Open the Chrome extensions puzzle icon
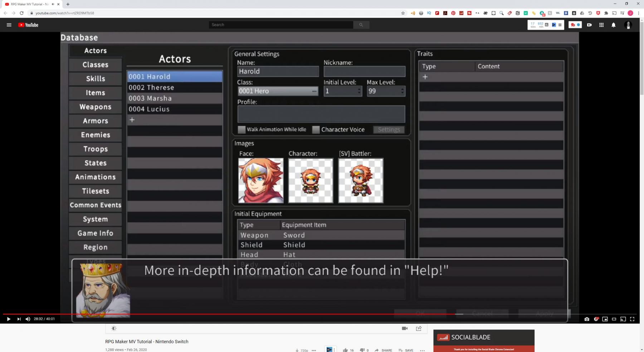Image resolution: width=644 pixels, height=352 pixels. [606, 13]
